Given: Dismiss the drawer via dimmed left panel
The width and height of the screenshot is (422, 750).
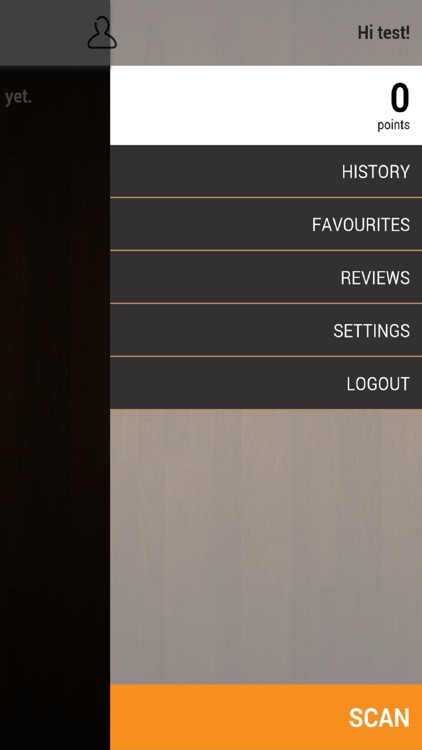Looking at the screenshot, I should tap(55, 407).
